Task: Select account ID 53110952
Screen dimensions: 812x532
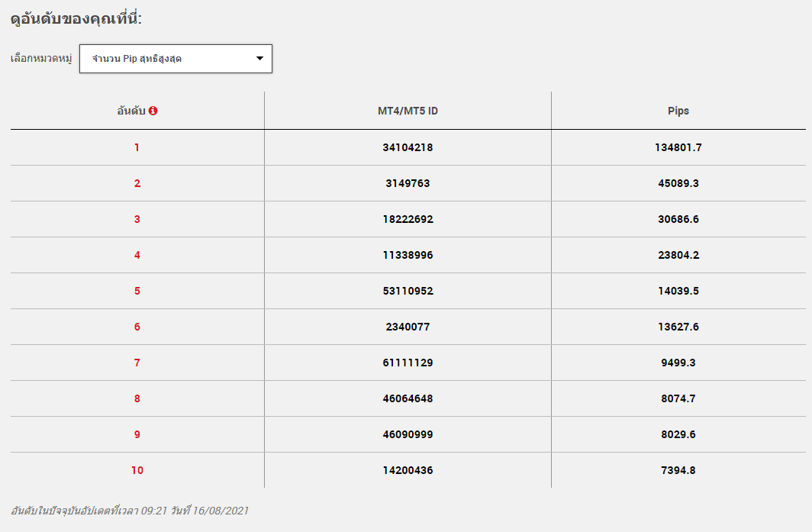Action: 408,291
